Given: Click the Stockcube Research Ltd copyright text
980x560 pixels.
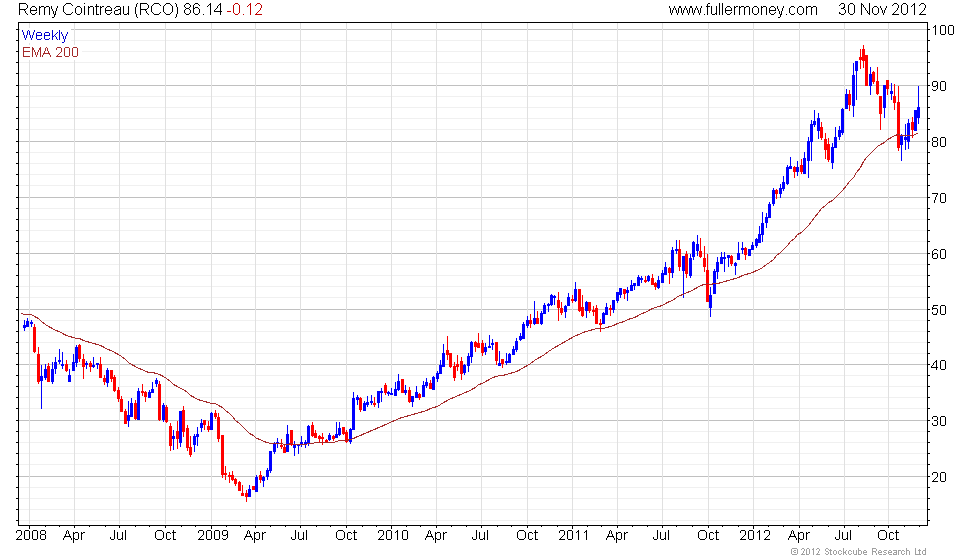Looking at the screenshot, I should 859,552.
